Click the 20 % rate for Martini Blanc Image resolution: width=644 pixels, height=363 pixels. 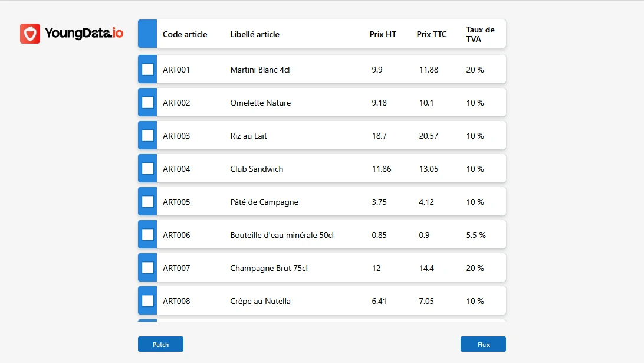[x=475, y=70]
